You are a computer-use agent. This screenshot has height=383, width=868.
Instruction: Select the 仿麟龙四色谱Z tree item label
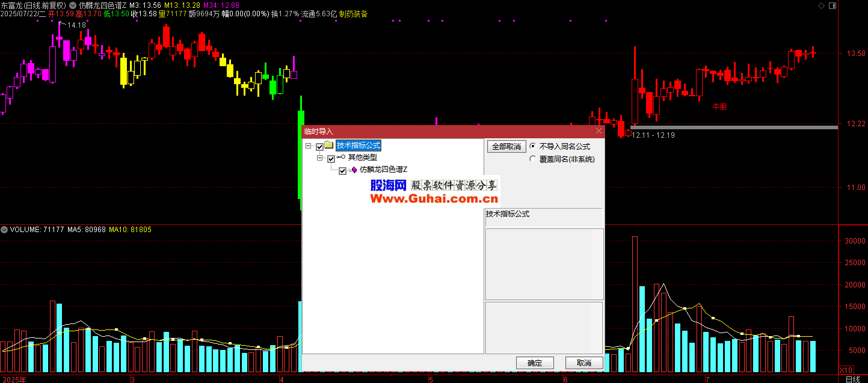(x=383, y=170)
